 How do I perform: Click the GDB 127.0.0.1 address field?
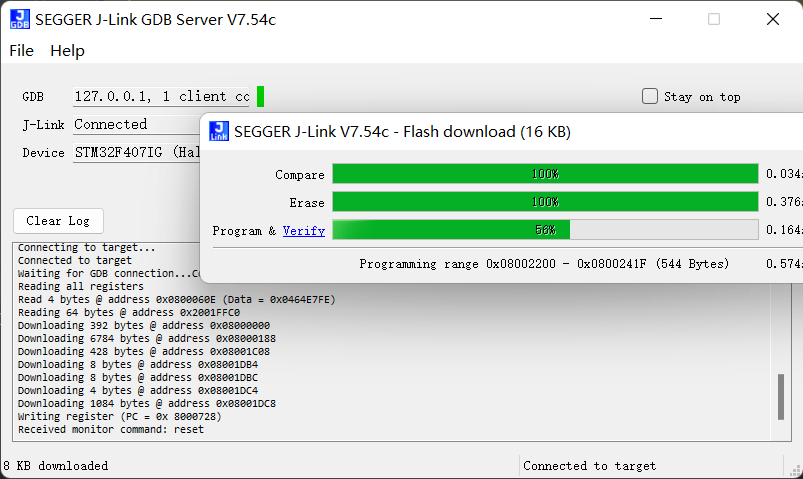click(x=162, y=97)
